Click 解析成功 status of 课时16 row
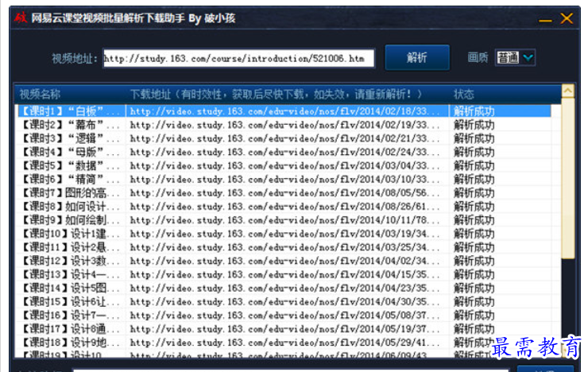 pos(474,316)
